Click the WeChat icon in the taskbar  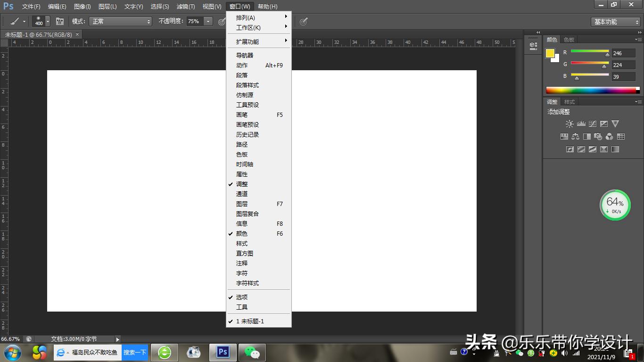click(252, 352)
